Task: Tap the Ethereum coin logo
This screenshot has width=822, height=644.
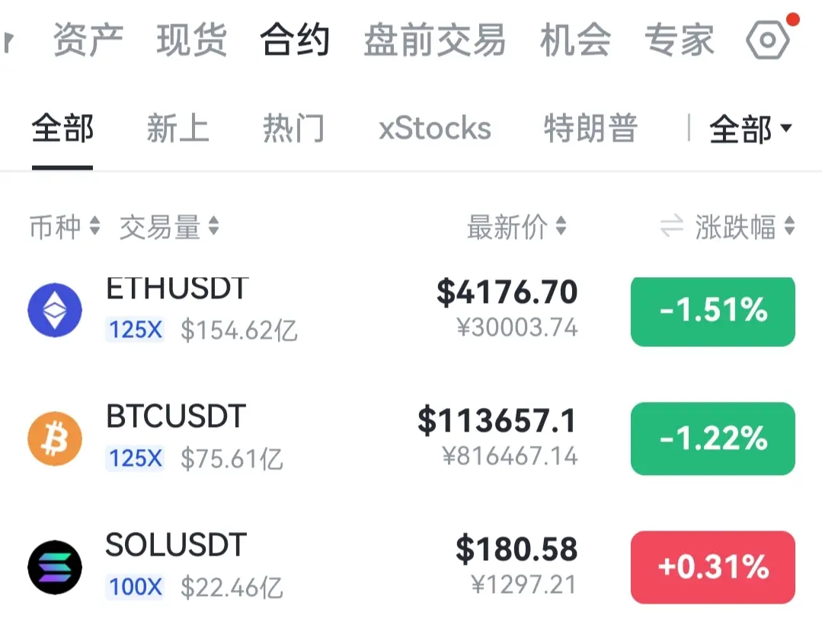Action: pyautogui.click(x=55, y=310)
